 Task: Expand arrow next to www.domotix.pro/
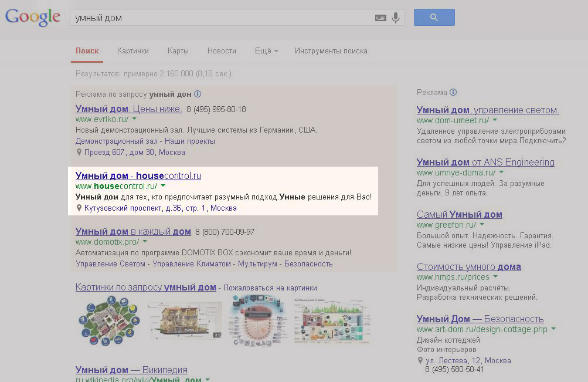click(145, 242)
